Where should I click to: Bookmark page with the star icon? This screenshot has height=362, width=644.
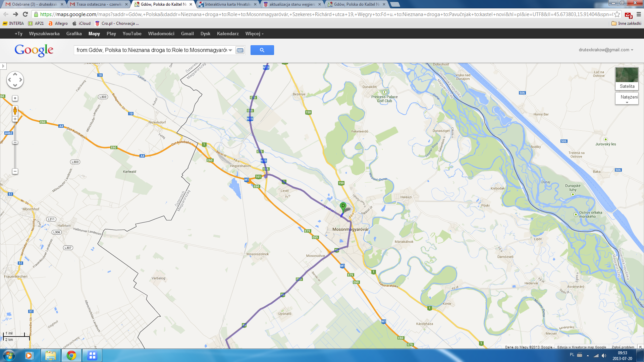[x=617, y=14]
